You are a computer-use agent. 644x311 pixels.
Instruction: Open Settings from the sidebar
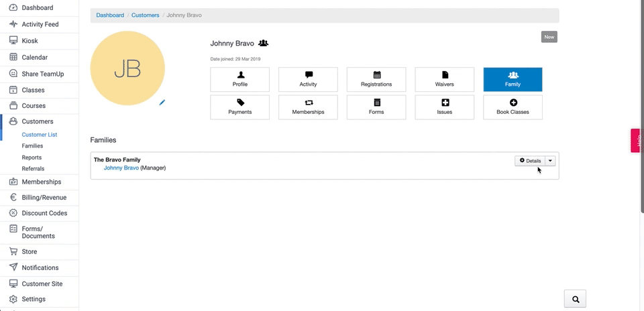[x=34, y=299]
